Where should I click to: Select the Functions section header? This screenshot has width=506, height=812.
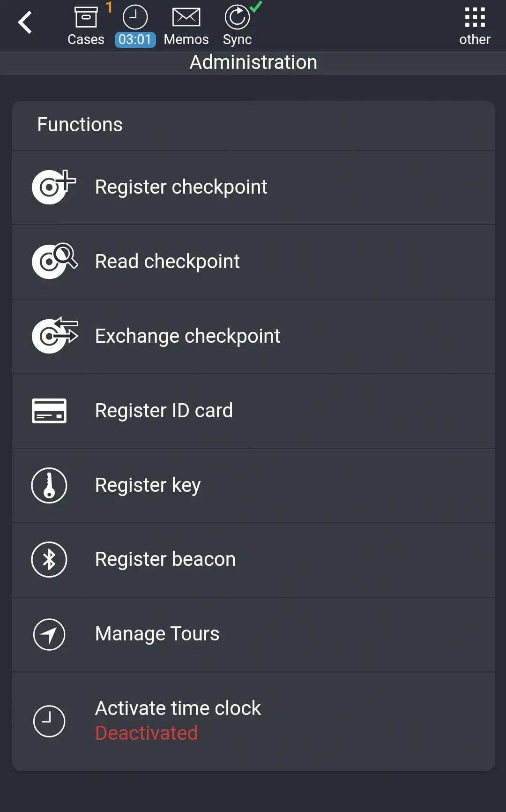point(80,125)
